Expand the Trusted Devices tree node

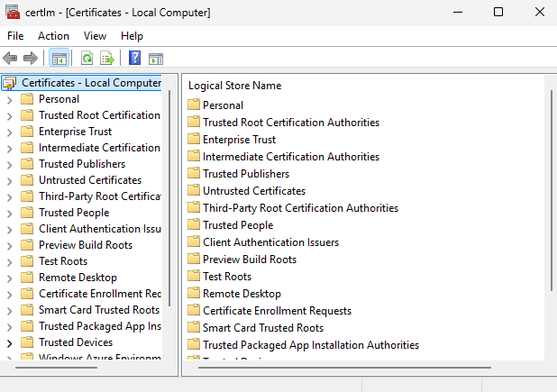point(9,342)
